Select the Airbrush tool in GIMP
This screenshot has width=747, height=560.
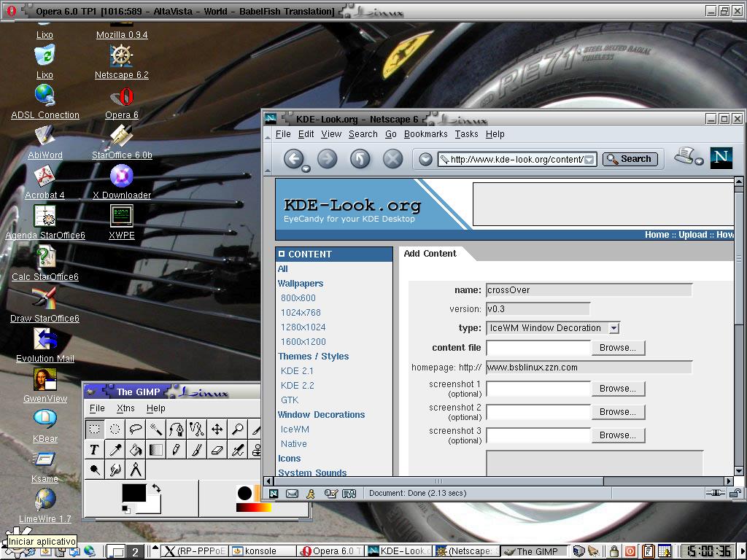(x=238, y=449)
